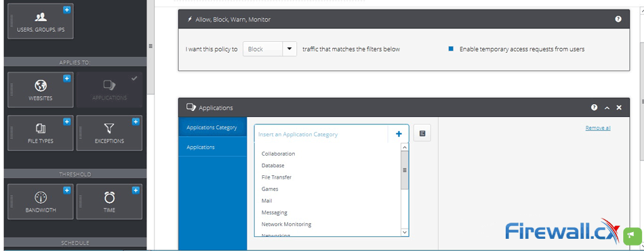Add the Time alarm clock tile
Screen dimensions: 644x251
pyautogui.click(x=109, y=202)
